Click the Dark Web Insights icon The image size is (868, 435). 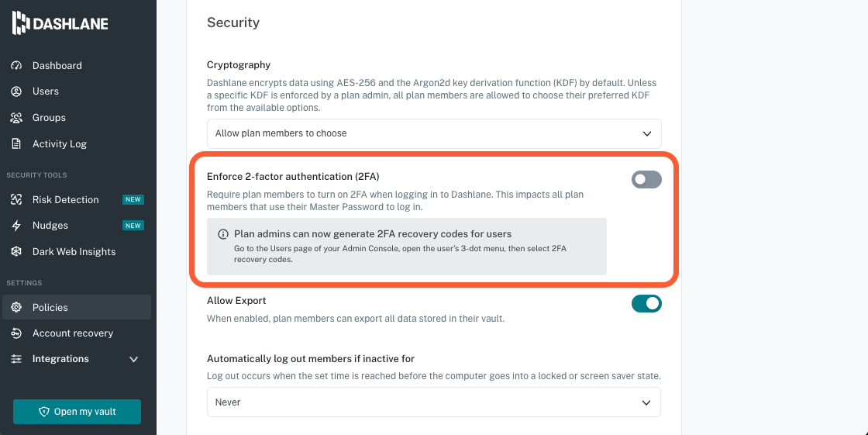pos(16,252)
